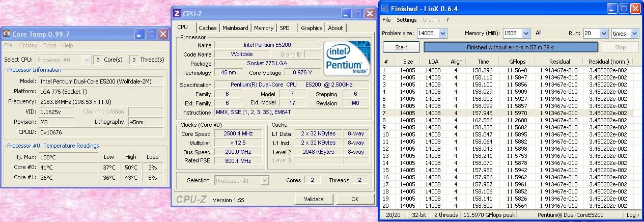Screen dimensions: 644x222
Task: Switch to the Caches tab in CPU-Z
Action: (x=208, y=28)
